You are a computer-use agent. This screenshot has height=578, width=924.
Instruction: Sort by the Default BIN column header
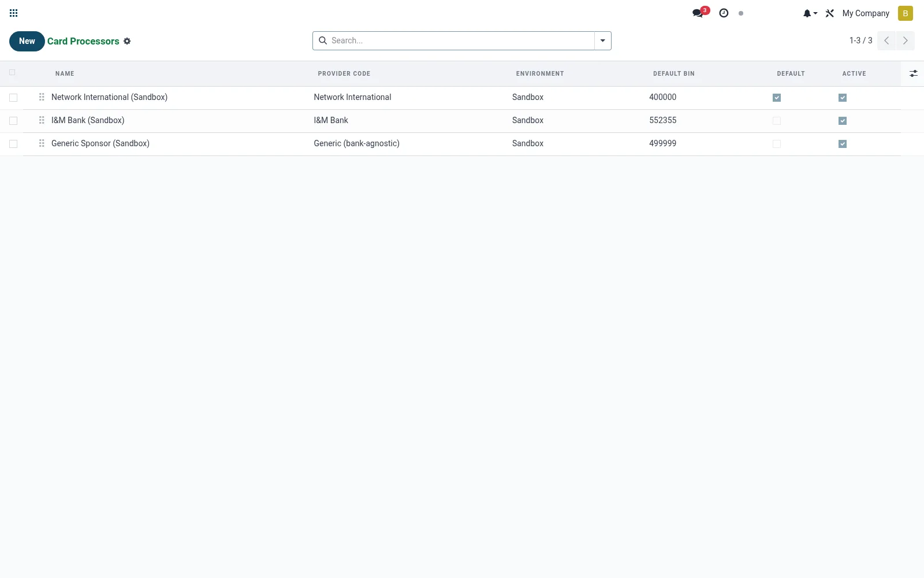[674, 73]
